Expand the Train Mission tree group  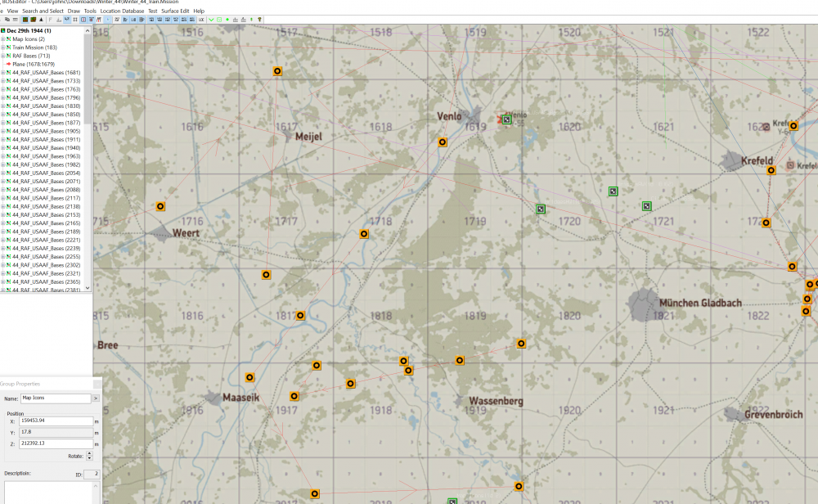pyautogui.click(x=3, y=47)
